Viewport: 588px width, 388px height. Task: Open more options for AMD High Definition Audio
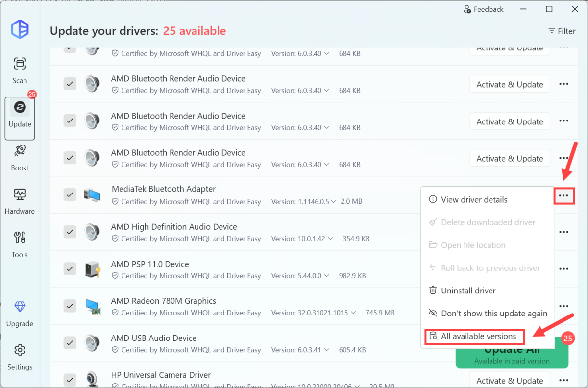[564, 232]
